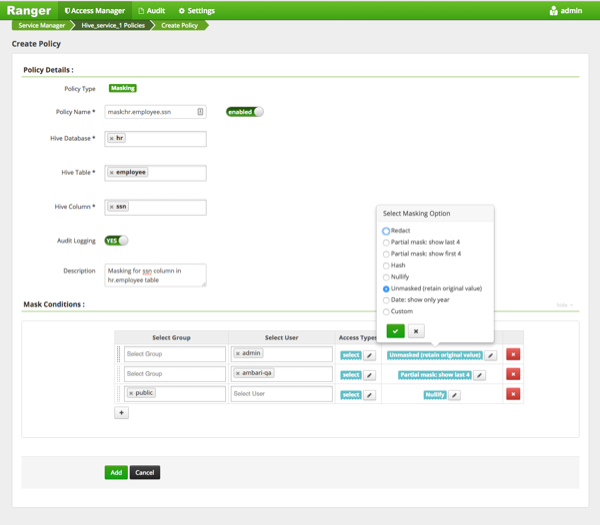Open the admin user dropdown
Viewport: 600px width, 525px height.
point(281,354)
